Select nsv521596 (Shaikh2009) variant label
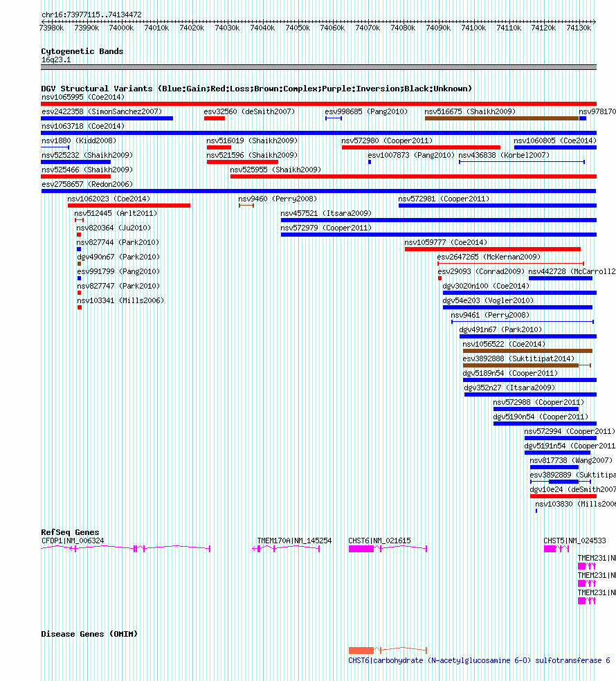Image resolution: width=616 pixels, height=681 pixels. pos(252,155)
